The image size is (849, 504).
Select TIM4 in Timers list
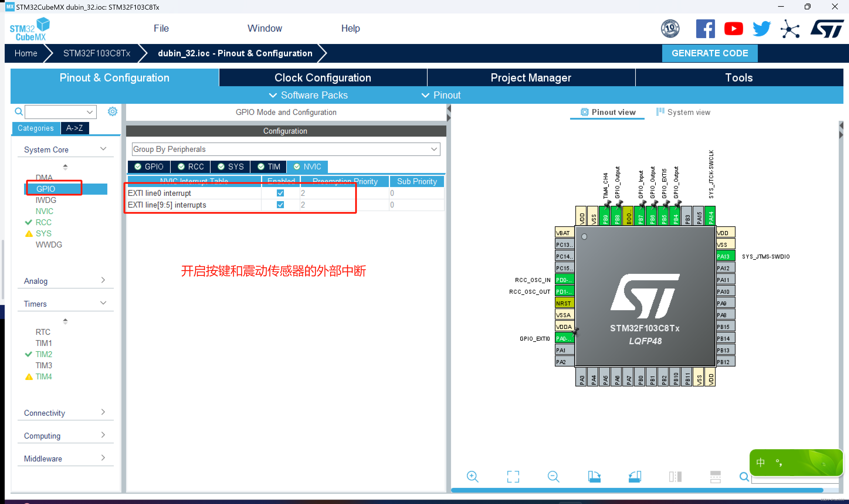pyautogui.click(x=43, y=376)
